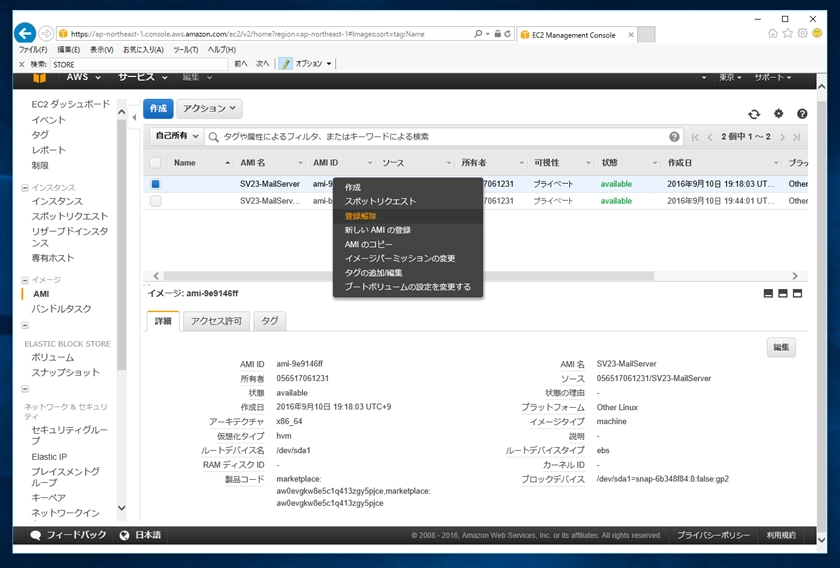Click the find bar highlight pencil icon
This screenshot has height=568, width=840.
[x=286, y=64]
